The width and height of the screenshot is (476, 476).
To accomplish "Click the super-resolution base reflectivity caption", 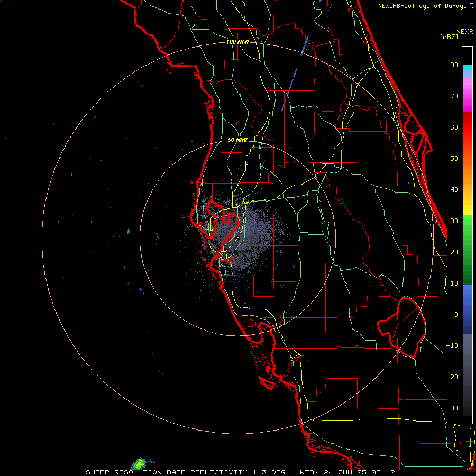I will tap(240, 472).
